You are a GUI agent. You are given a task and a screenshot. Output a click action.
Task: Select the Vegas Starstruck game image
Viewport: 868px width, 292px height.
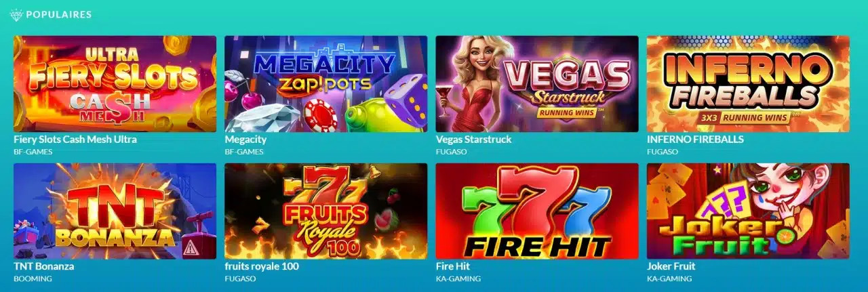537,84
